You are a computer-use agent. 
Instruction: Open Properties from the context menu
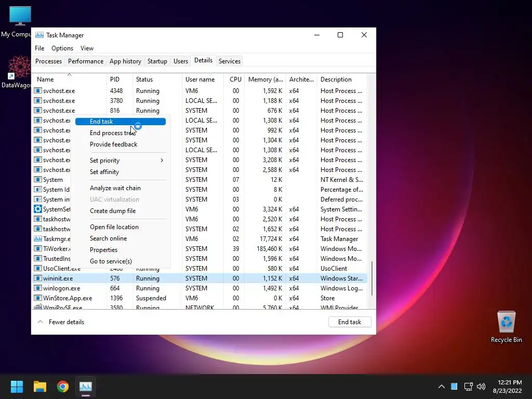(x=121, y=250)
